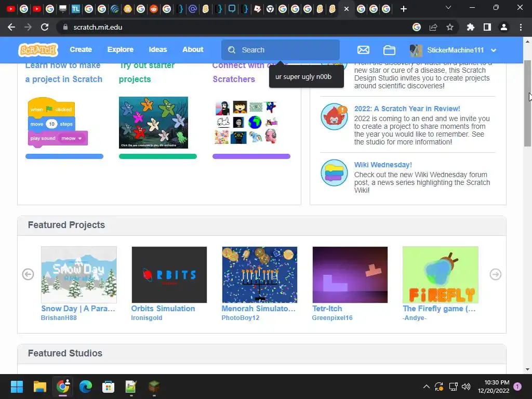Reload the page with refresh icon
The image size is (532, 399).
click(45, 27)
